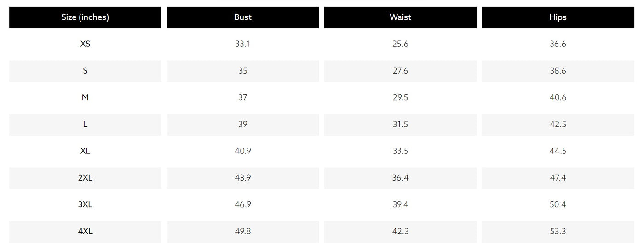Click the 49.8 bust value for 4XL
644x244 pixels.
(243, 231)
